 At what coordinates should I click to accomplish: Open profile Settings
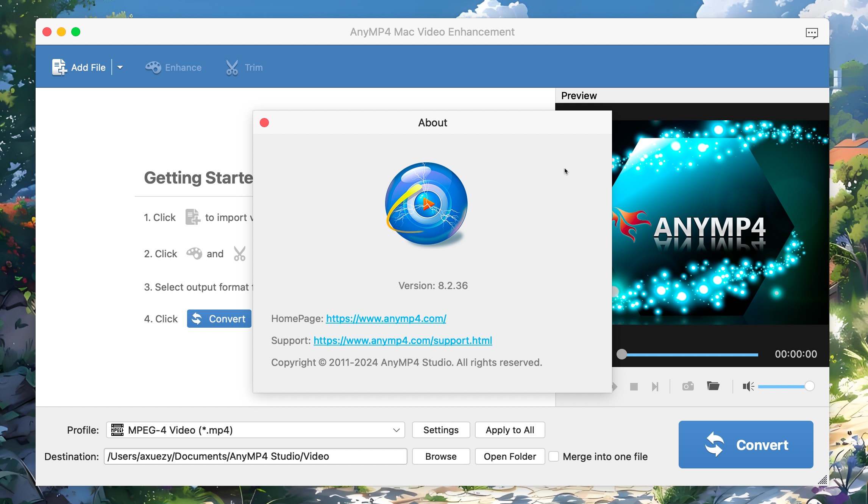click(441, 430)
